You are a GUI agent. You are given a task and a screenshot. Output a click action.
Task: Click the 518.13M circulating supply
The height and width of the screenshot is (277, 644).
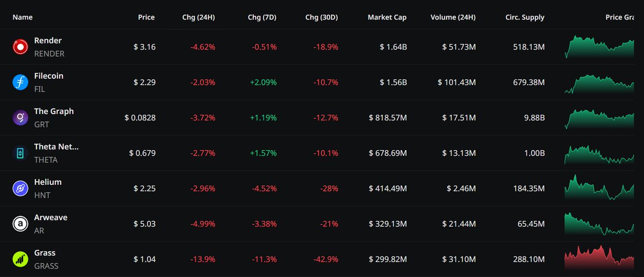point(530,47)
